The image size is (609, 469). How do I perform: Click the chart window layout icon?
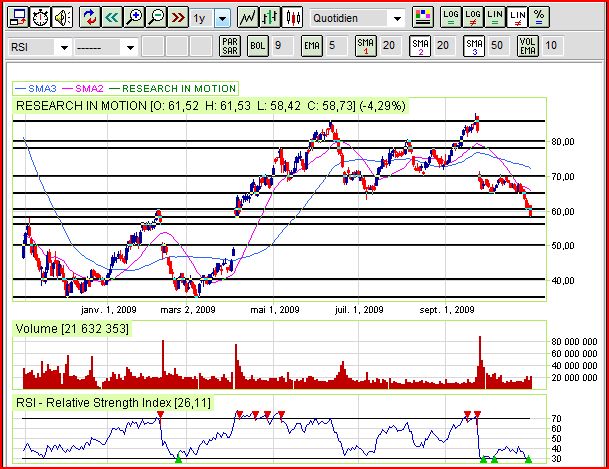(18, 17)
